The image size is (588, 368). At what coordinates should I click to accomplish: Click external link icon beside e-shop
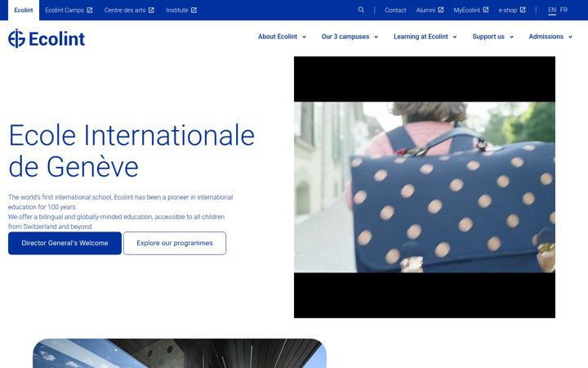pos(523,10)
